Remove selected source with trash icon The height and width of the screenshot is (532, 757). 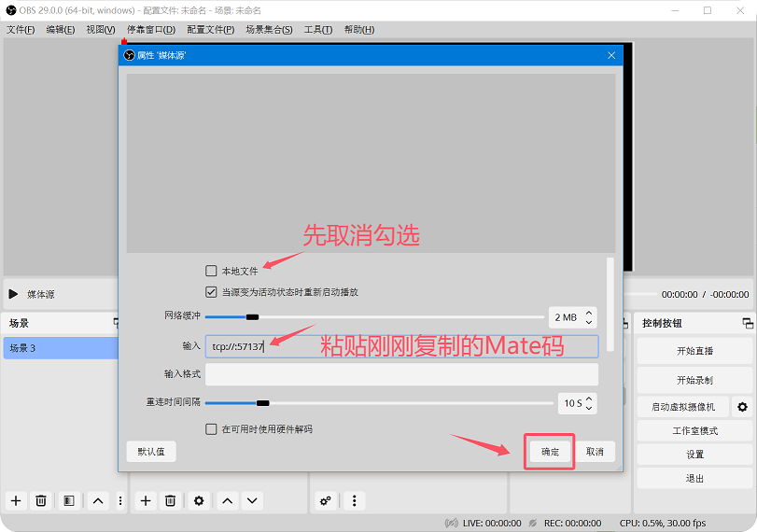(171, 500)
